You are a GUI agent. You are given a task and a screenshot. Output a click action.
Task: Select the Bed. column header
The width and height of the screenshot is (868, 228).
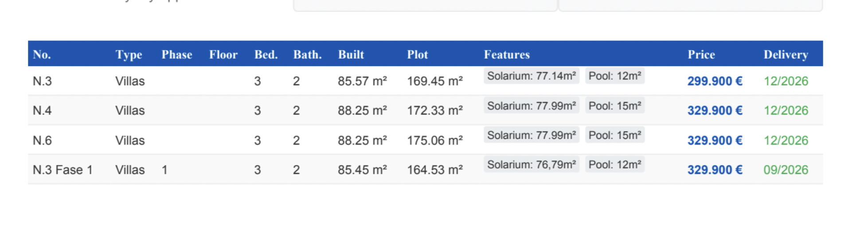pos(266,55)
